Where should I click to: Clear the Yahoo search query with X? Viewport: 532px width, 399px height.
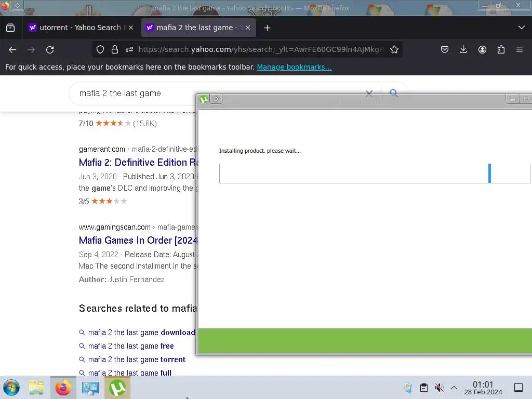click(369, 94)
